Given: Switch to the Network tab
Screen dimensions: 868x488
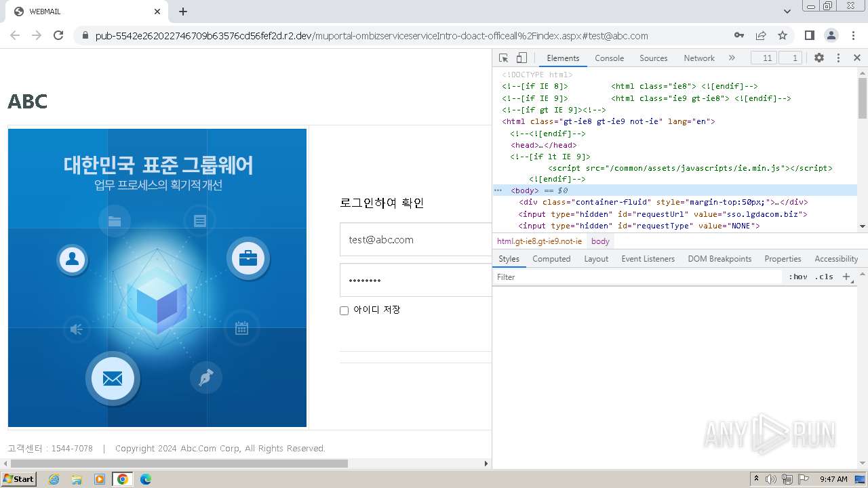Looking at the screenshot, I should (x=699, y=58).
